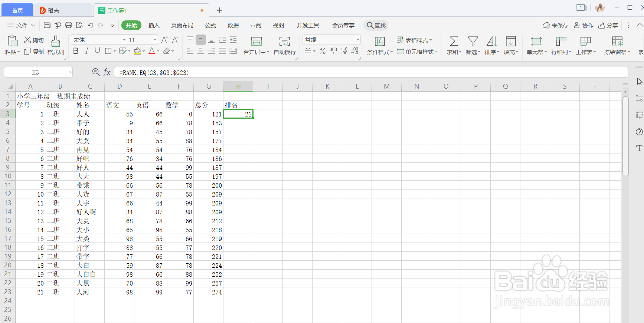Switch to the 首页 tab

[17, 10]
